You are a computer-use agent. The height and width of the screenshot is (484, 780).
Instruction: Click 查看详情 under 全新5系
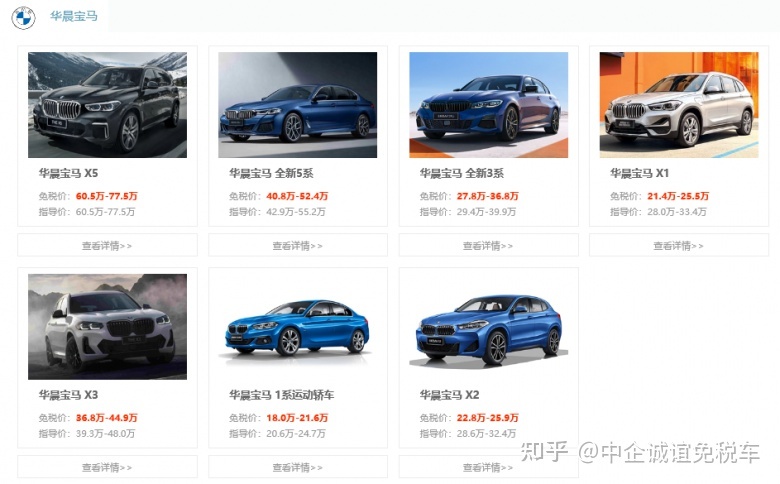pyautogui.click(x=297, y=245)
